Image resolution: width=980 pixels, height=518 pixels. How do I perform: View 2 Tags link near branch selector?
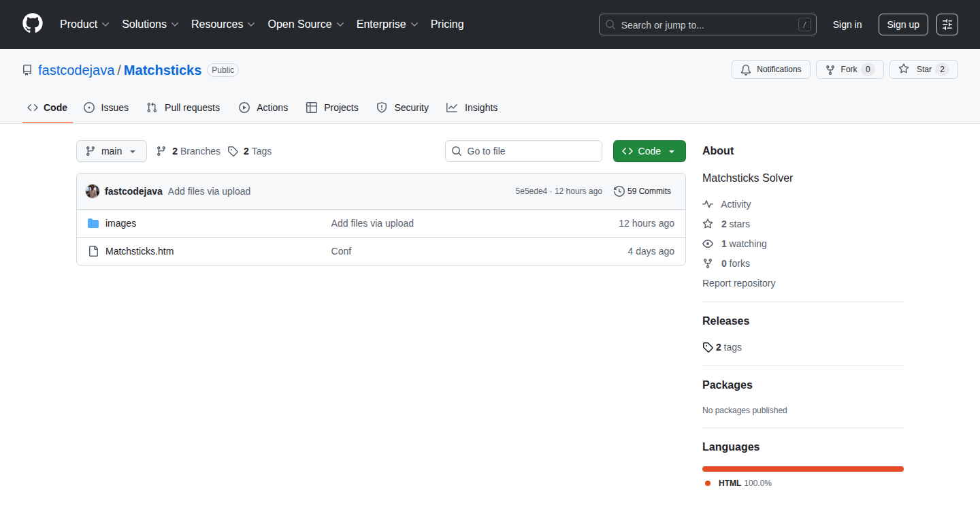[250, 151]
